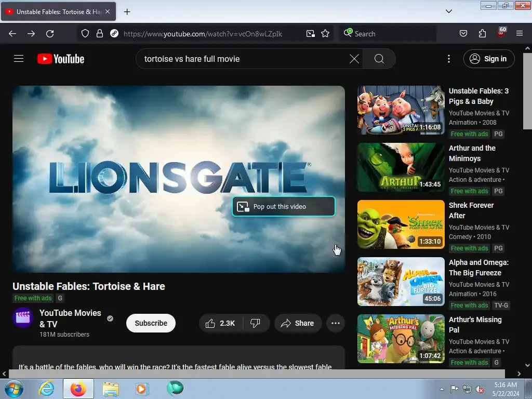
Task: Open YouTube settings three-dot menu
Action: click(448, 59)
